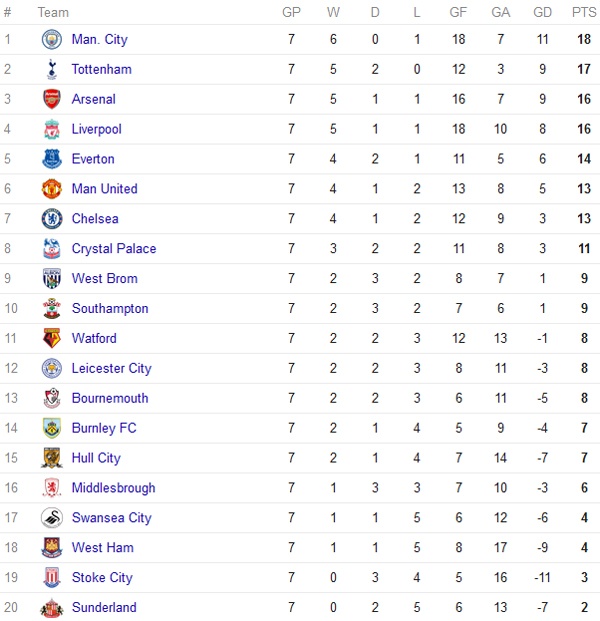Image resolution: width=600 pixels, height=621 pixels.
Task: Click the Chelsea club crest
Action: 51,219
